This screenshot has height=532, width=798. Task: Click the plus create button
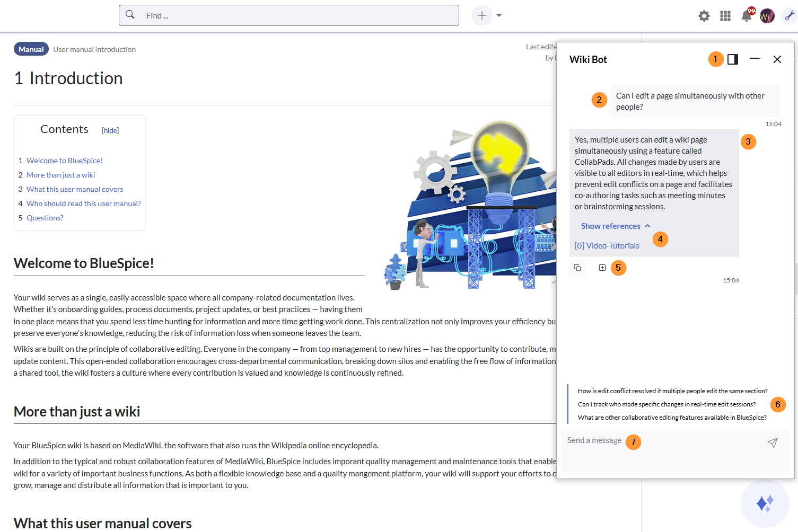tap(481, 15)
